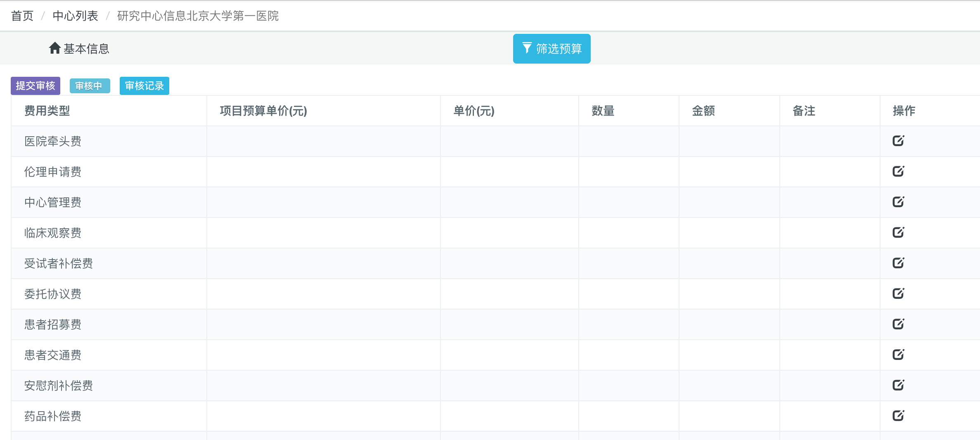980x440 pixels.
Task: Select the 伦理申请费 cell
Action: pyautogui.click(x=109, y=172)
